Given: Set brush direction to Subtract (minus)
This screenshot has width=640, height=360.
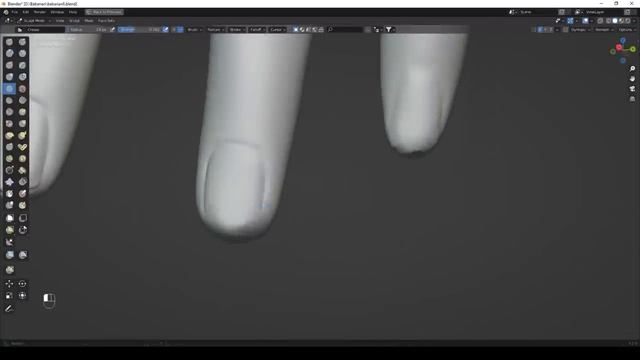Looking at the screenshot, I should coord(180,29).
